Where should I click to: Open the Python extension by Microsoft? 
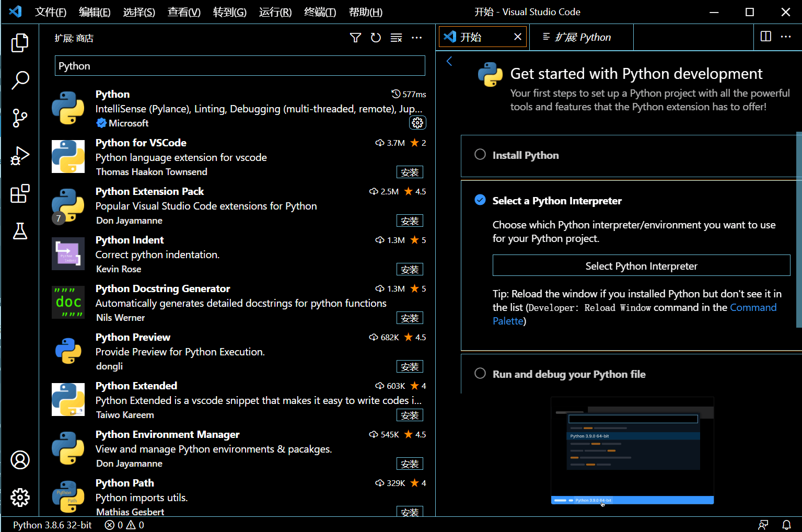(x=239, y=108)
